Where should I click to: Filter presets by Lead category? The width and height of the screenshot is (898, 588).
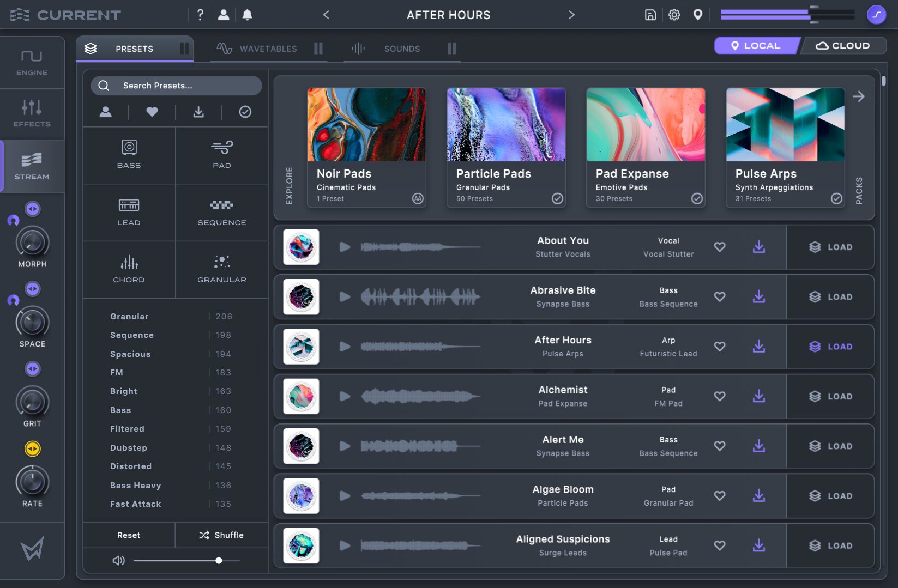pos(129,213)
